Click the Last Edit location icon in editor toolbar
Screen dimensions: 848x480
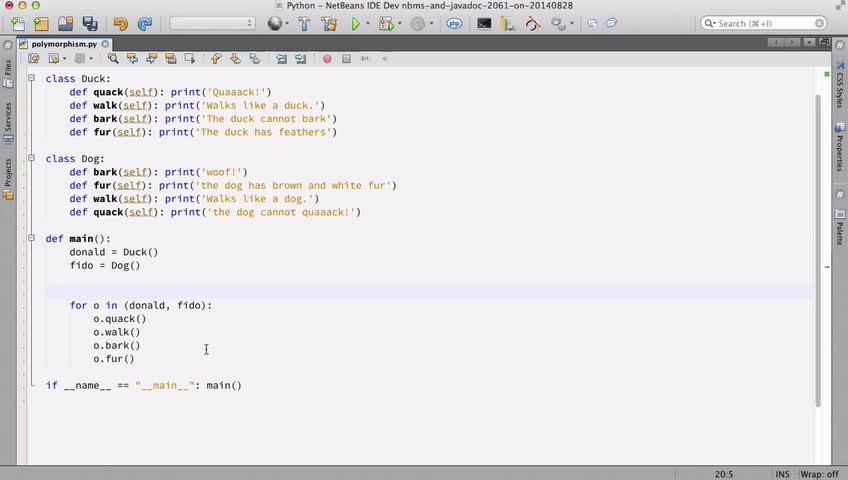coord(34,58)
